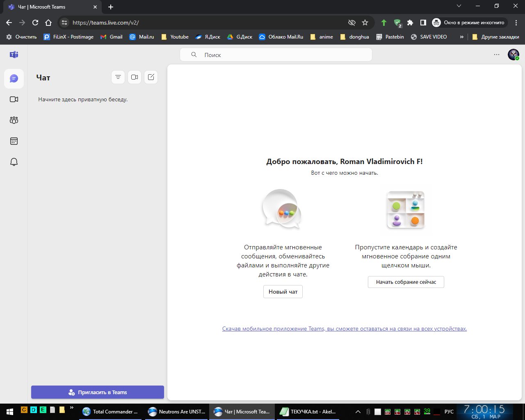Open the Teams settings three-dots menu
The image size is (525, 420).
tap(497, 55)
